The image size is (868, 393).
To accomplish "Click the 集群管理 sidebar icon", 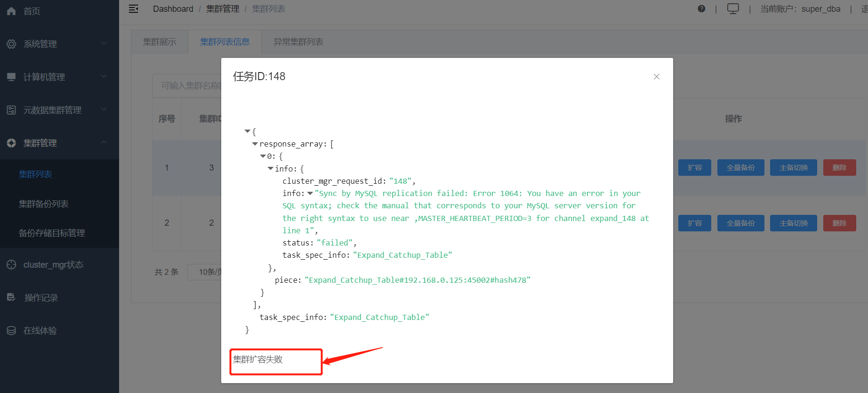I will pos(11,143).
